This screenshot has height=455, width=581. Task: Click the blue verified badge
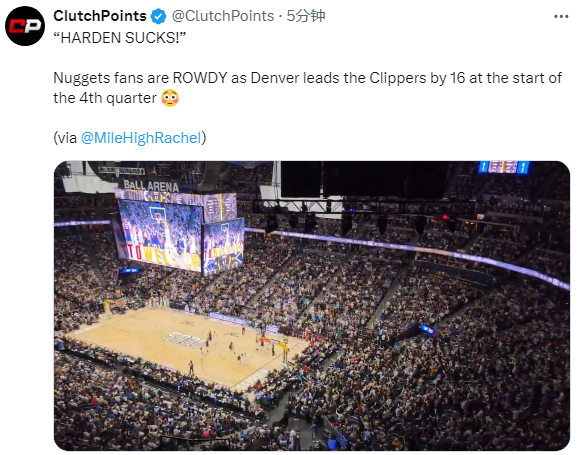point(159,17)
